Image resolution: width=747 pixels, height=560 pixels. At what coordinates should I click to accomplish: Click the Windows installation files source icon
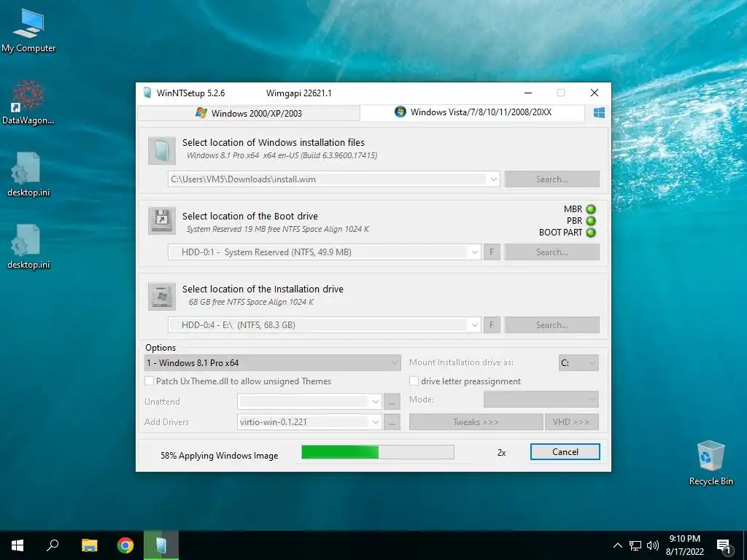pyautogui.click(x=162, y=150)
